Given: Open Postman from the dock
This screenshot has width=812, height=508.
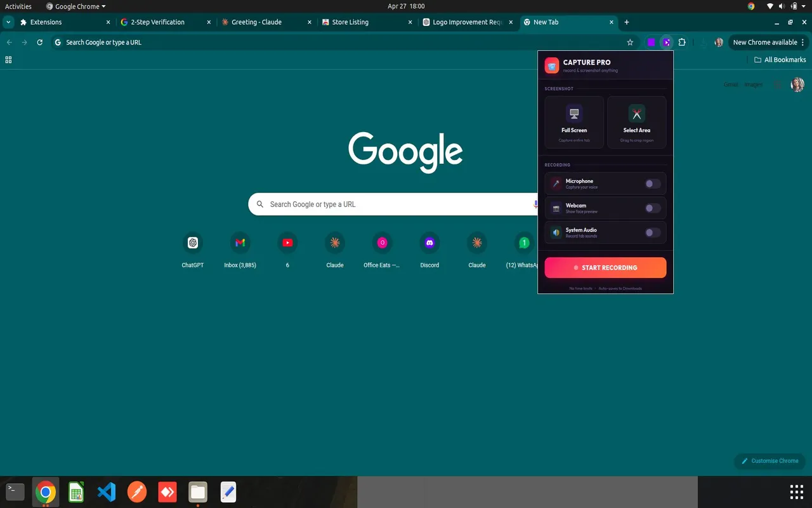Looking at the screenshot, I should [137, 492].
